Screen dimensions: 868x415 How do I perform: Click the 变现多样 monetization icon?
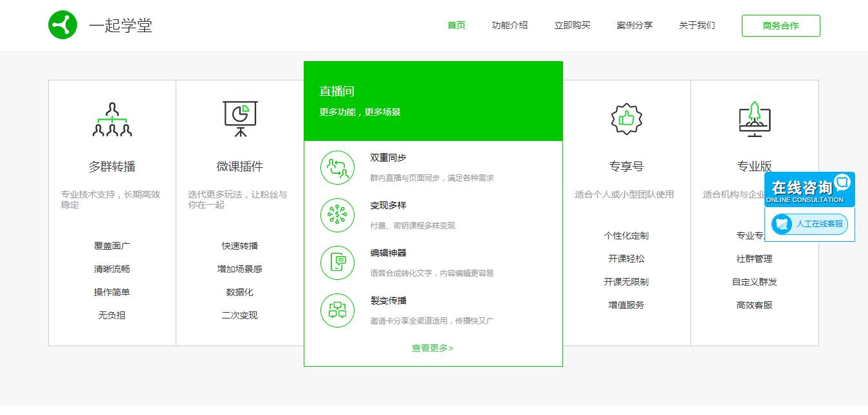337,215
